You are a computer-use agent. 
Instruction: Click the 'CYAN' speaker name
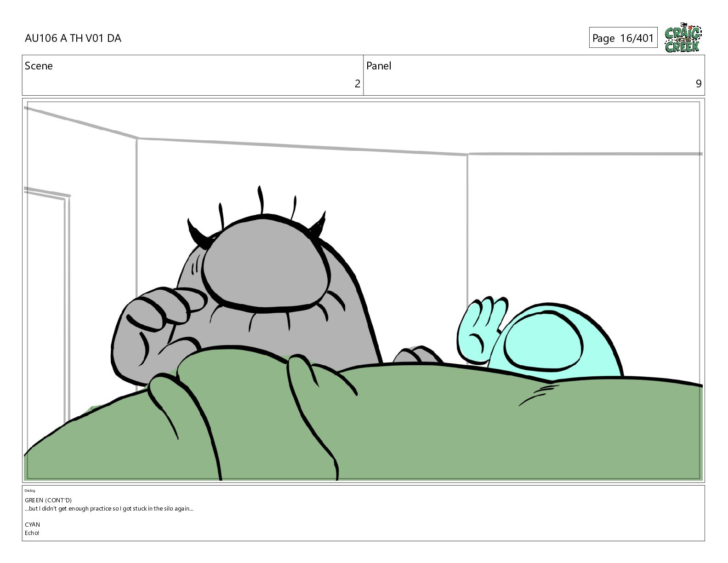pyautogui.click(x=32, y=524)
